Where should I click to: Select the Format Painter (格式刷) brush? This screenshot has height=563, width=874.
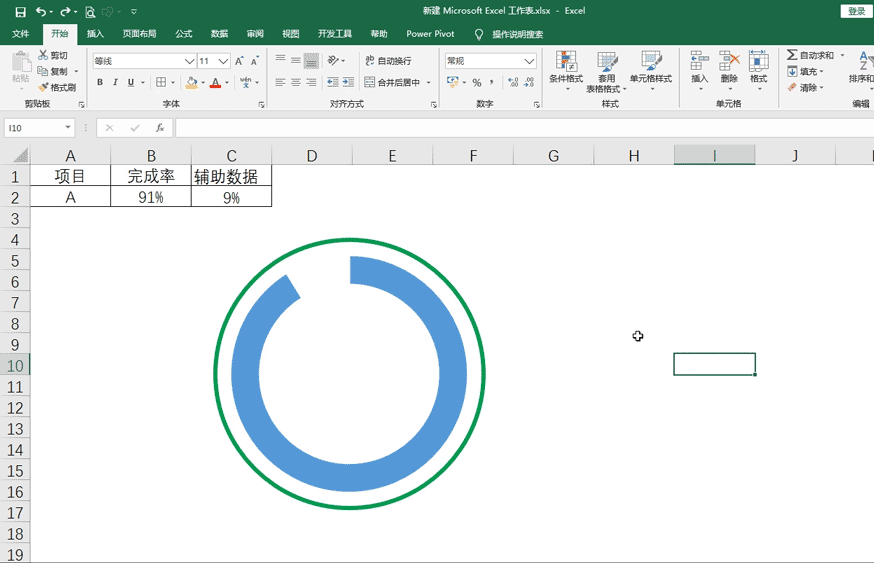point(43,87)
